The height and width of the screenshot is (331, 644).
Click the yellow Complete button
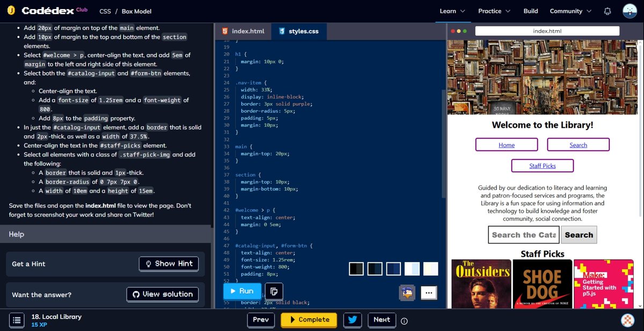pyautogui.click(x=309, y=320)
